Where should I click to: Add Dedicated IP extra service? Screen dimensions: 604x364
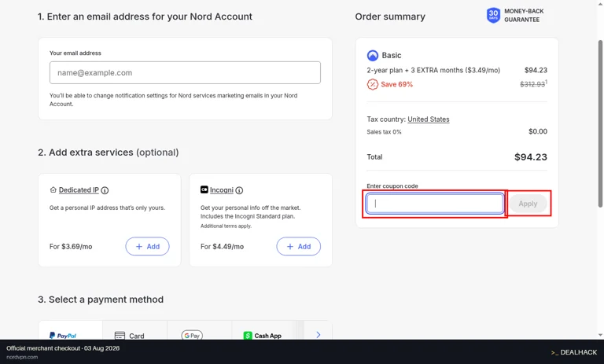click(147, 246)
